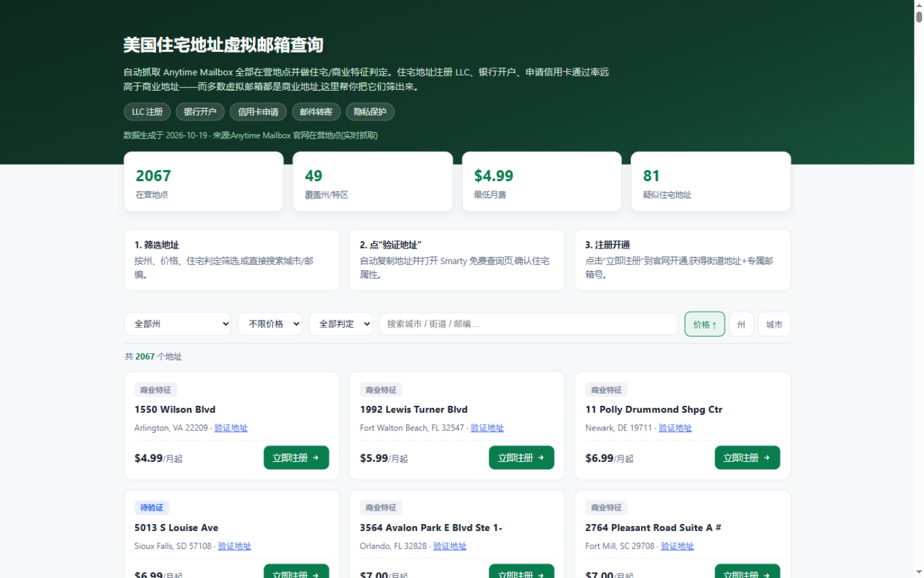924x578 pixels.
Task: Open the 全部判定 classification dropdown
Action: tap(341, 324)
